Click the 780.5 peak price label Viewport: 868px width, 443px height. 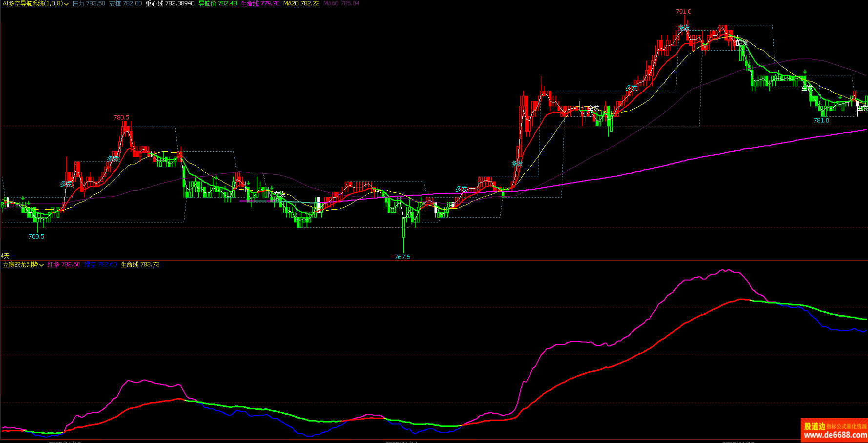121,118
